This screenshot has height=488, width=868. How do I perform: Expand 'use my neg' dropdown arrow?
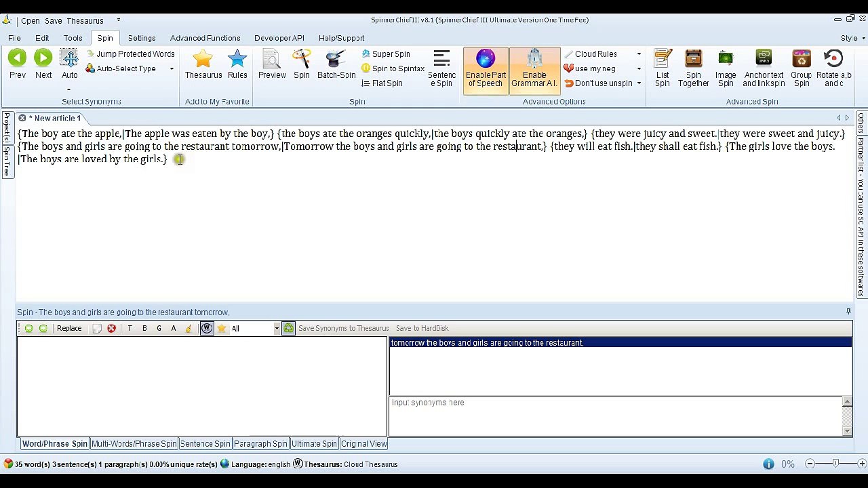coord(639,69)
